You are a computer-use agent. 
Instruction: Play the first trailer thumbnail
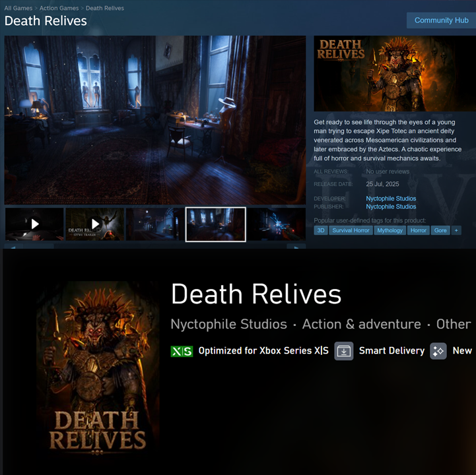click(x=34, y=224)
